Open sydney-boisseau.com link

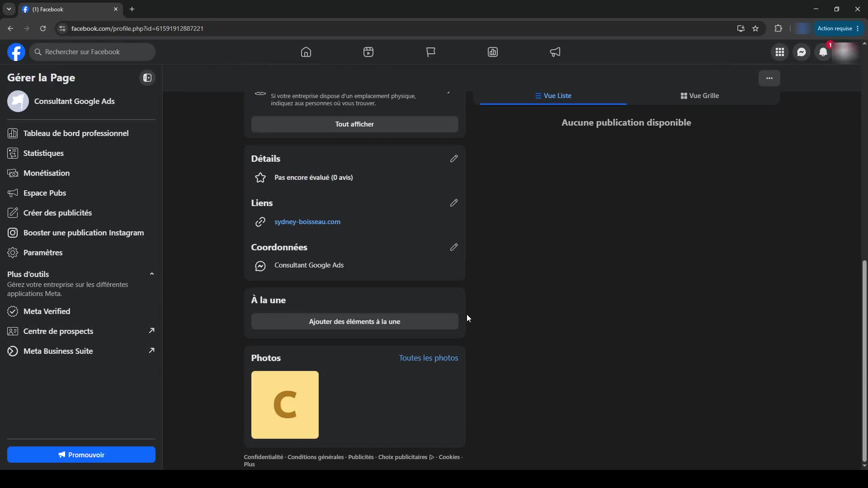[307, 222]
